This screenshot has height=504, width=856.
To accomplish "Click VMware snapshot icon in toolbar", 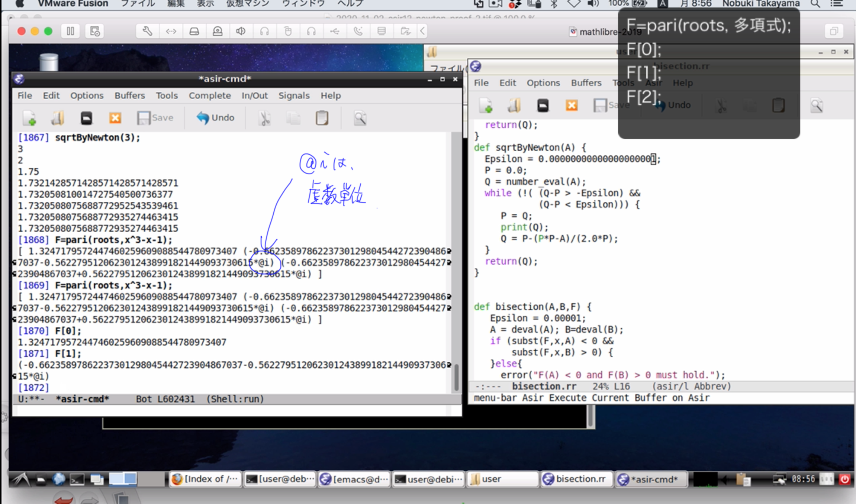I will [94, 31].
